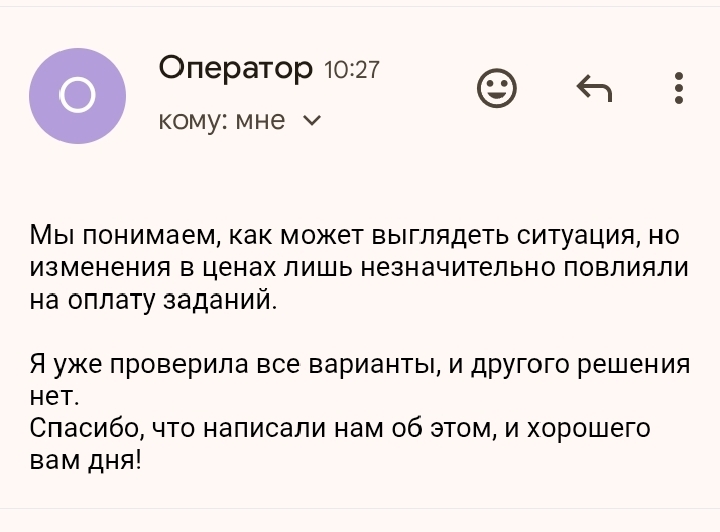This screenshot has height=532, width=720.
Task: Click the text 'на оплату заданий.'
Action: click(153, 301)
